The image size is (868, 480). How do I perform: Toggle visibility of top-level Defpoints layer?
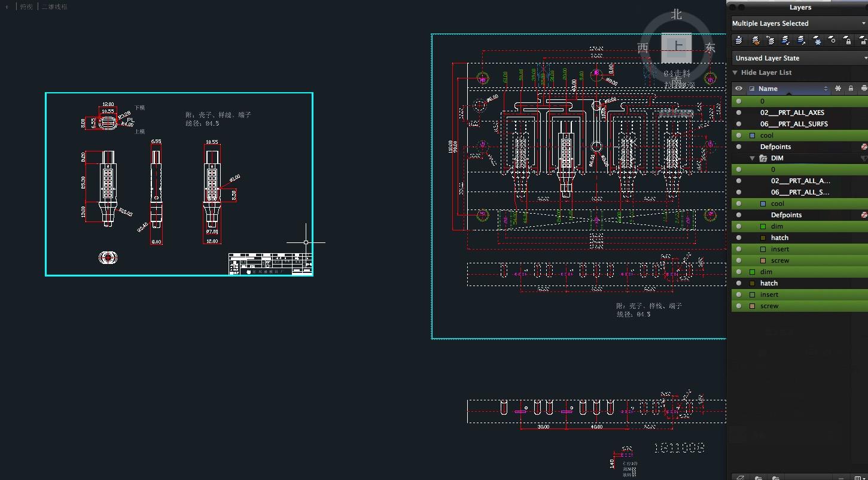(x=739, y=147)
